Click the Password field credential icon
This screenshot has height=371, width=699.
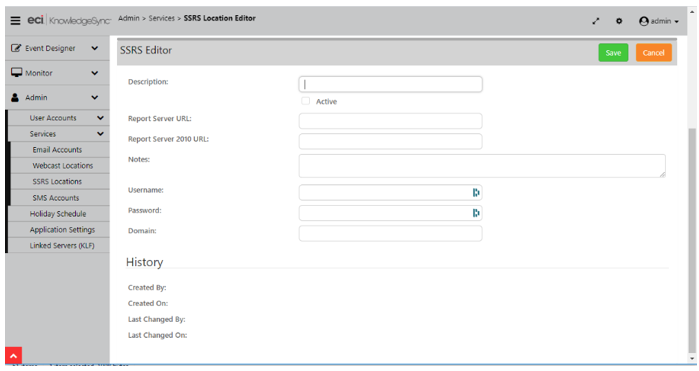pyautogui.click(x=476, y=213)
